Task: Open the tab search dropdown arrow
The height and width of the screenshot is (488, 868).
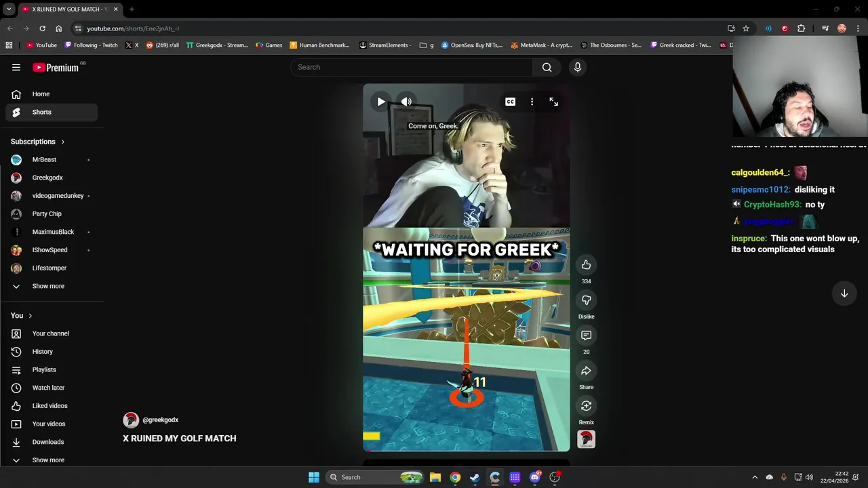Action: (x=9, y=9)
